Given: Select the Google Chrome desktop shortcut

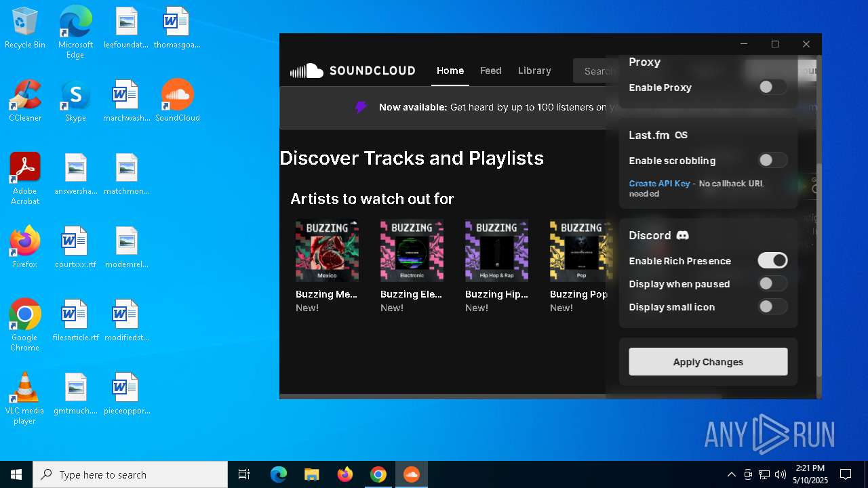Looking at the screenshot, I should point(25,325).
